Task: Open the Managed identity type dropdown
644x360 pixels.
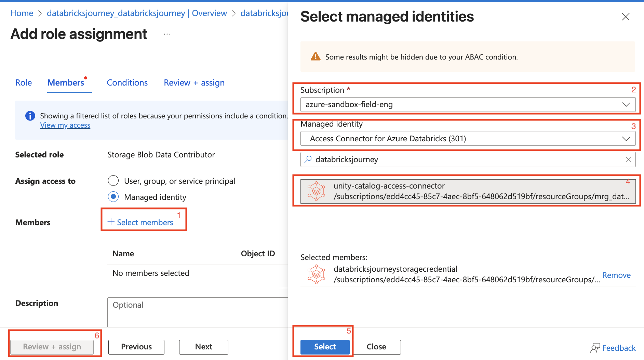Action: coord(468,139)
